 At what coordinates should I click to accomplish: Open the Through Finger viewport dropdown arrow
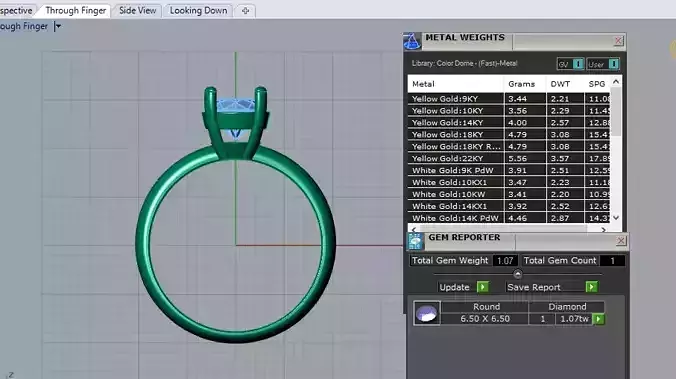pyautogui.click(x=57, y=26)
